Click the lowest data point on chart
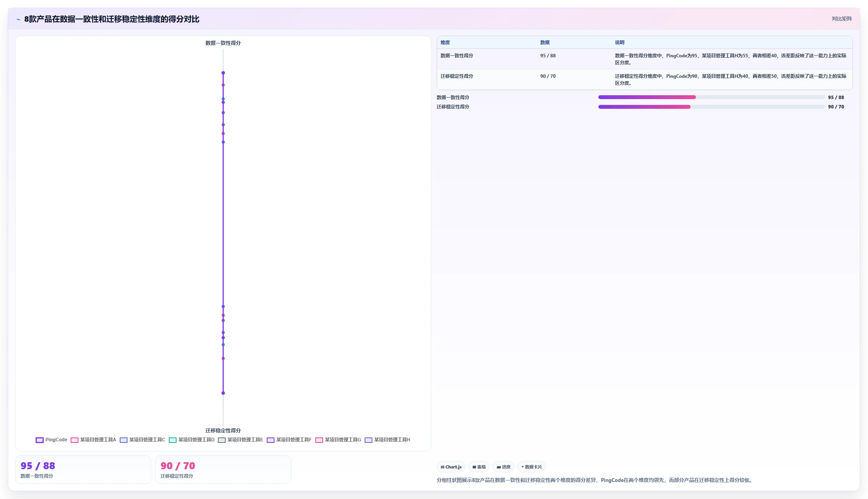The image size is (868, 499). [x=223, y=393]
